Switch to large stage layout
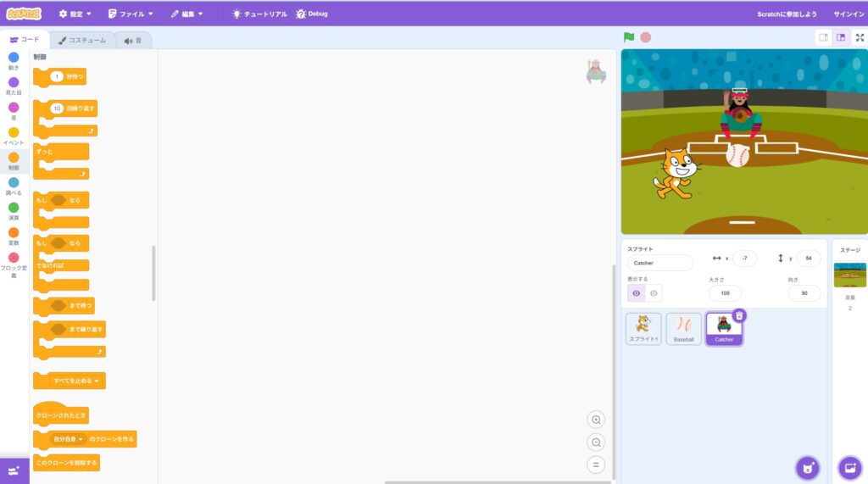This screenshot has height=484, width=868. [841, 37]
